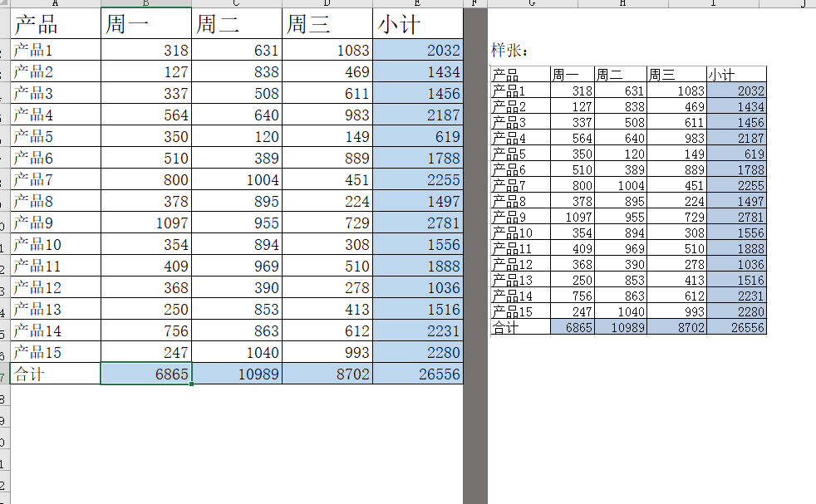
Task: Click 周一 value 756 in main table
Action: (146, 330)
